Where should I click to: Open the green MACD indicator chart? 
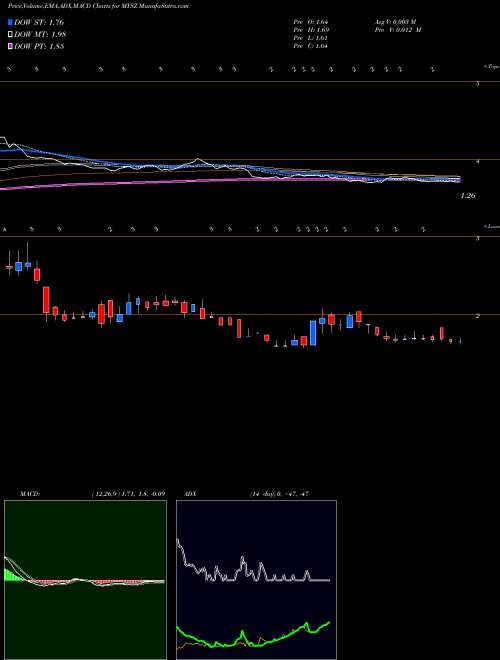pos(85,580)
